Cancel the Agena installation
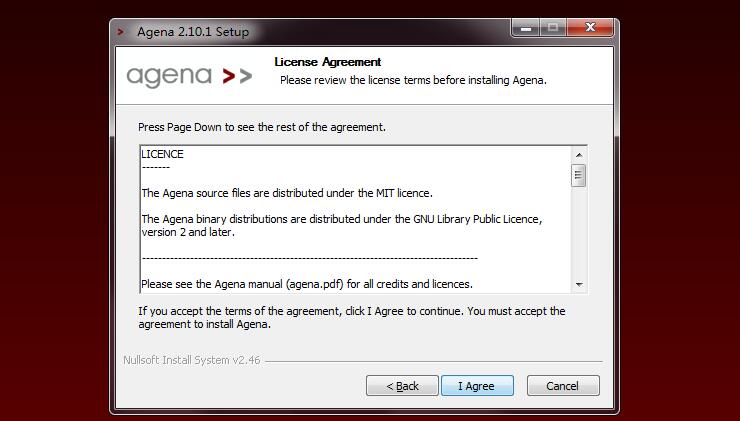The width and height of the screenshot is (740, 421). click(x=563, y=386)
